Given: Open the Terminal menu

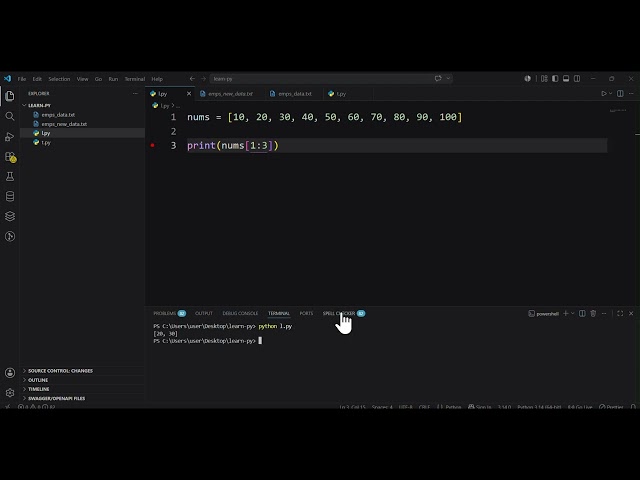Looking at the screenshot, I should [135, 79].
